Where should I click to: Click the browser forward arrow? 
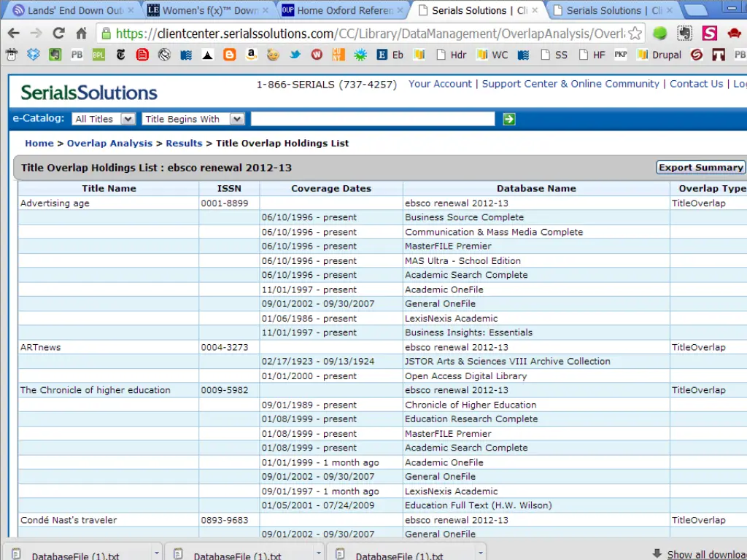pos(36,34)
